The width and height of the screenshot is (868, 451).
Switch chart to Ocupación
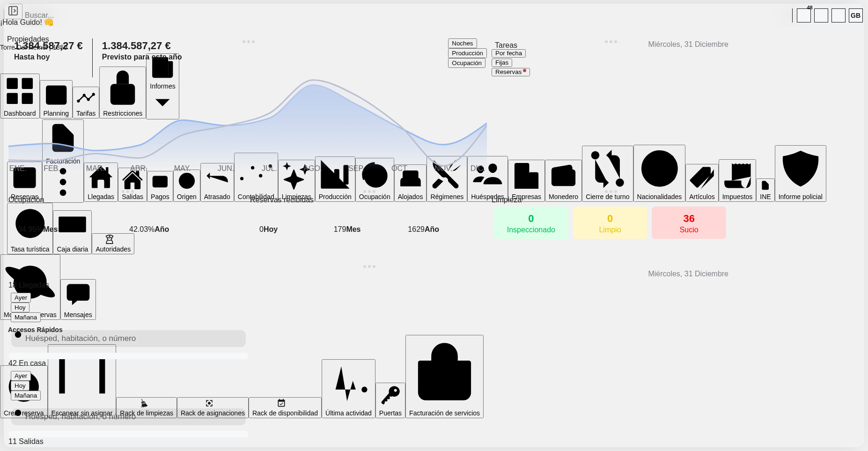coord(466,63)
